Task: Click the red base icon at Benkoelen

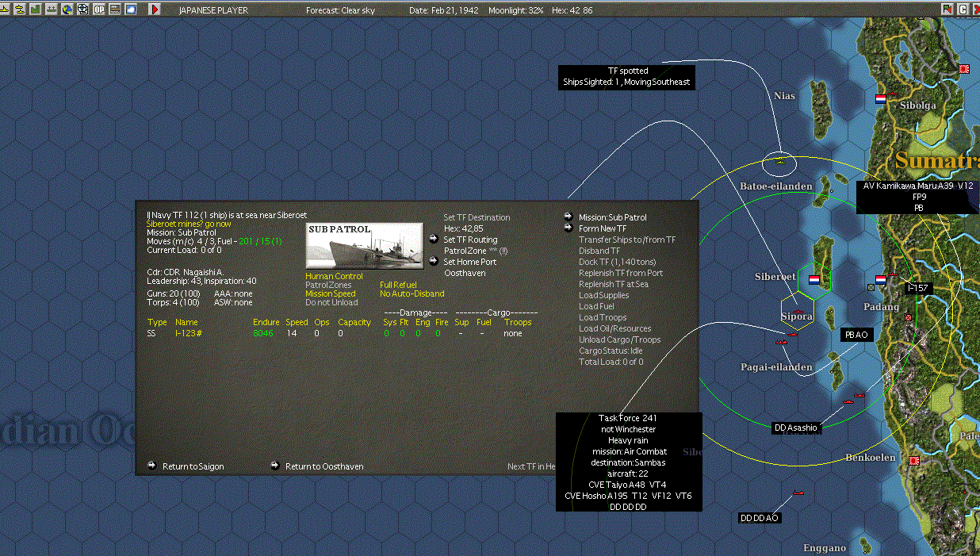Action: pyautogui.click(x=914, y=460)
